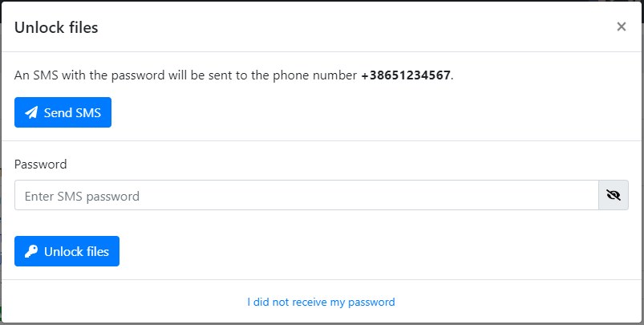Screen dimensions: 644x325
Task: Click the key icon on Unlock files
Action: [31, 252]
